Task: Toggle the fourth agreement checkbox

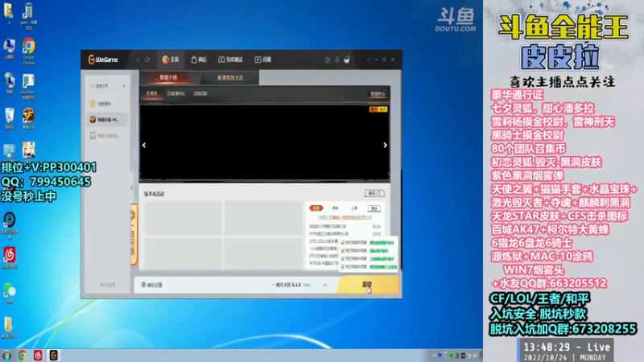Action: [343, 267]
